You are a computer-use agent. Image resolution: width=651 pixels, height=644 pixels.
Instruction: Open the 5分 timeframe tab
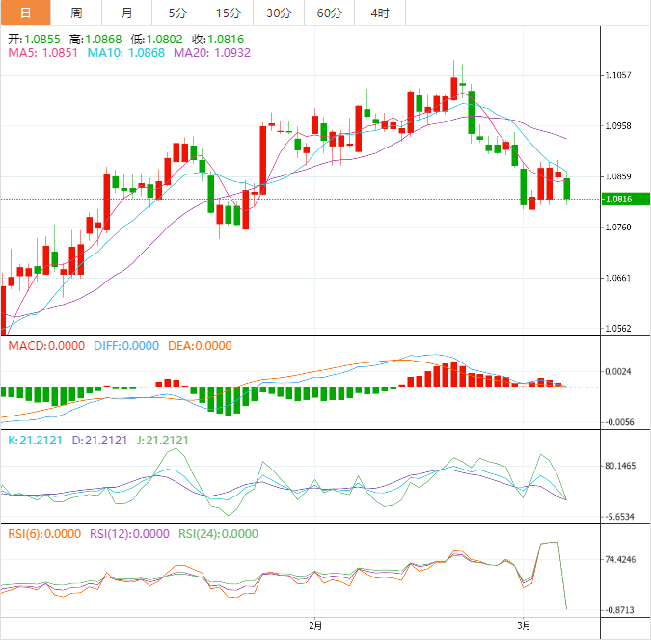click(x=177, y=13)
